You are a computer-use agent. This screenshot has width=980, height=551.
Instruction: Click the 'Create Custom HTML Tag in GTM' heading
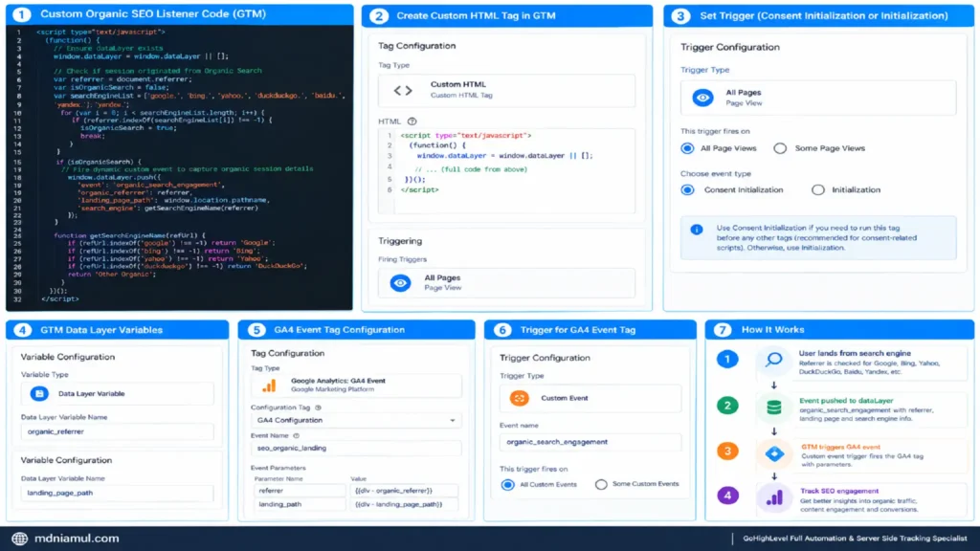point(476,15)
